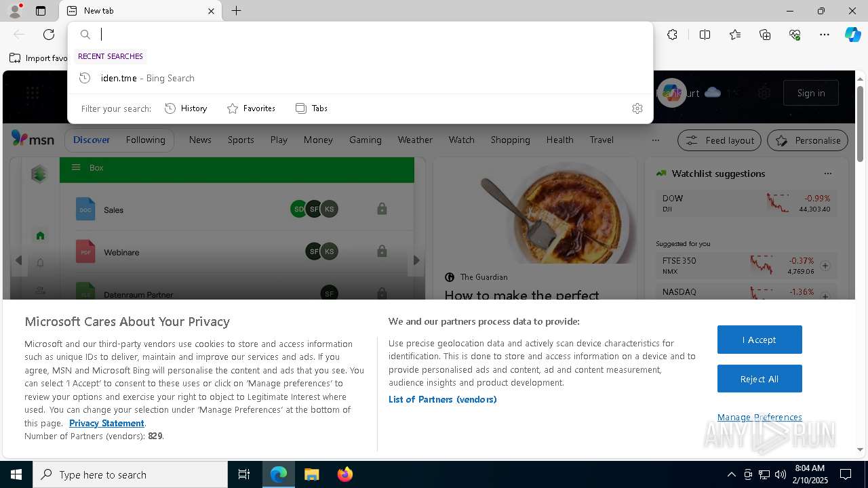The width and height of the screenshot is (868, 488).
Task: Close the New tab
Action: [211, 11]
